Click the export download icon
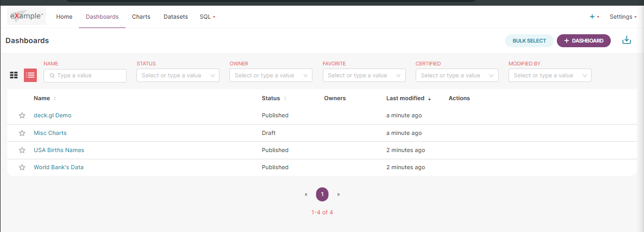Image resolution: width=644 pixels, height=232 pixels. point(626,40)
